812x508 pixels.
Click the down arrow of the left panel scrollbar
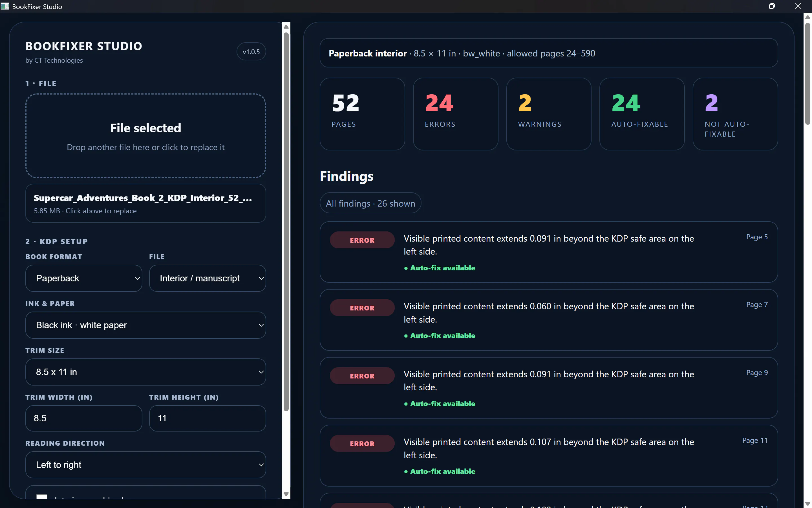click(286, 494)
